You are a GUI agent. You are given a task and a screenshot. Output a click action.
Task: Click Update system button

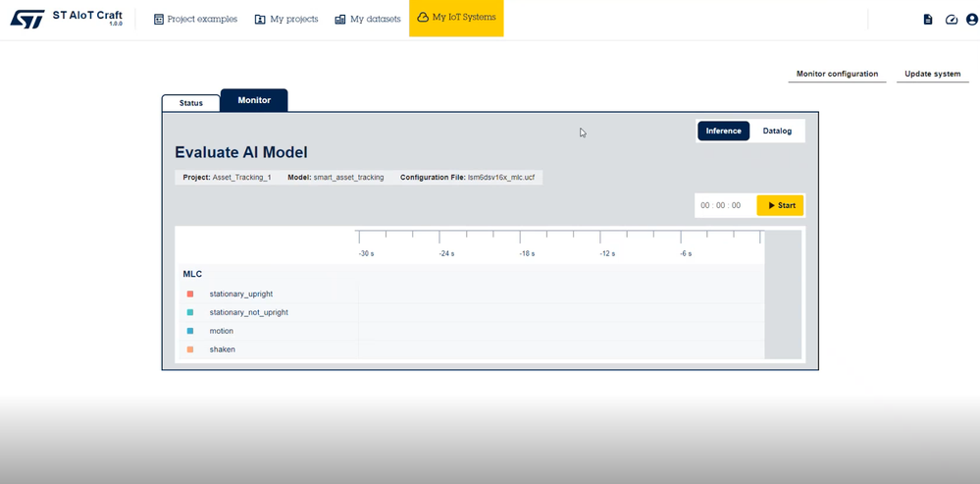(x=933, y=74)
